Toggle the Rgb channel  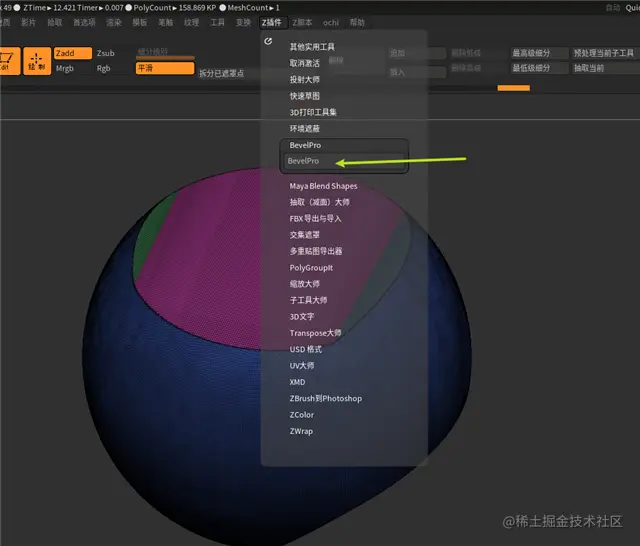tap(104, 68)
